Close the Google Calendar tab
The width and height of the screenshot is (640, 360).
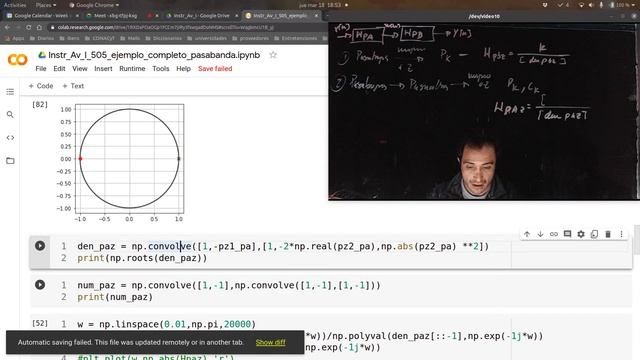77,16
